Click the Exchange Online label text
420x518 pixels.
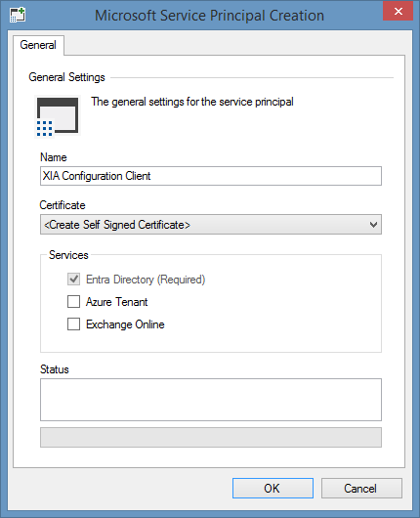tap(125, 324)
